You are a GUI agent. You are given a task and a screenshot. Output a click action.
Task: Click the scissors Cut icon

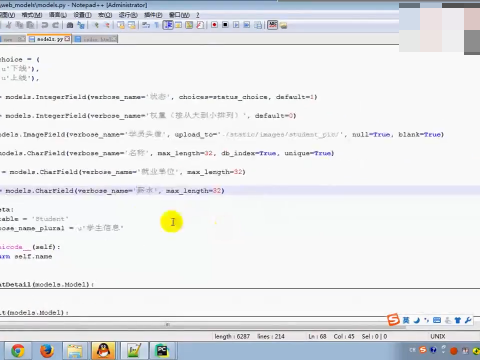click(x=9, y=25)
